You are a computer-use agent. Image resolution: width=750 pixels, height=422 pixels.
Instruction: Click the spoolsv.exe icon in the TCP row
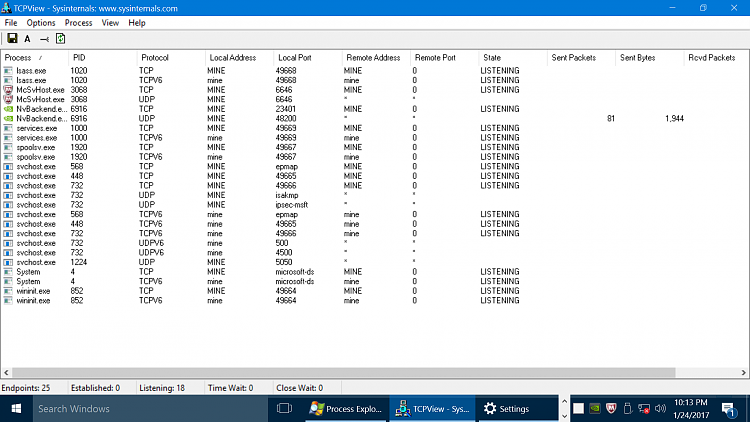[x=8, y=147]
